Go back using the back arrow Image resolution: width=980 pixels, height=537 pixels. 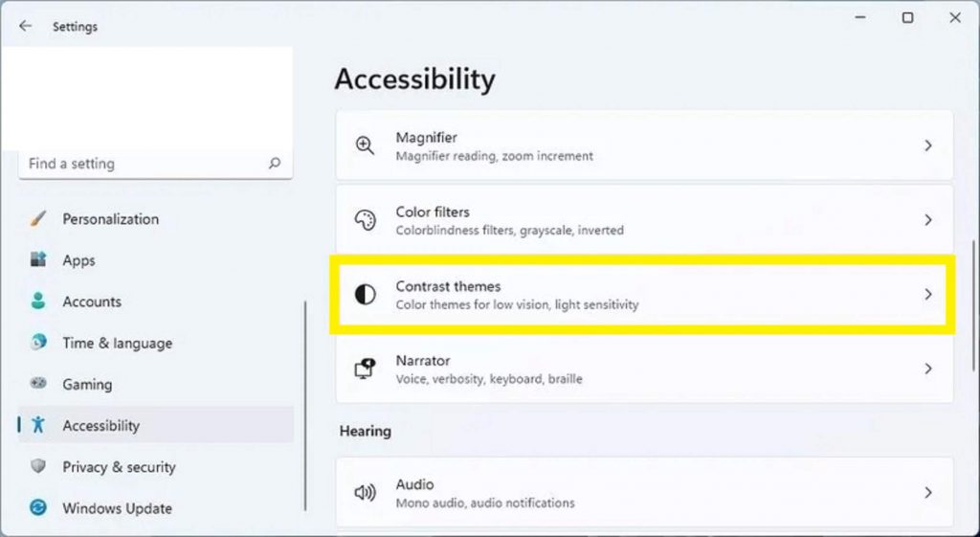click(x=26, y=27)
